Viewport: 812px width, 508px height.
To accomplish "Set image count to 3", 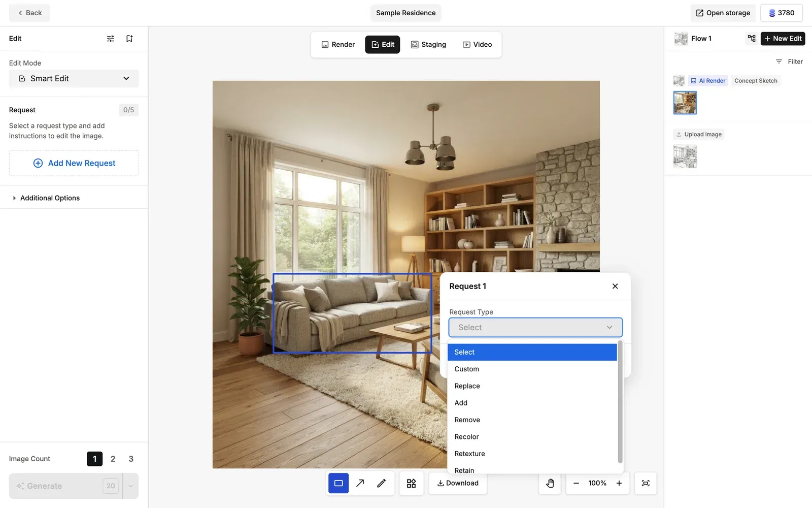I will point(131,459).
